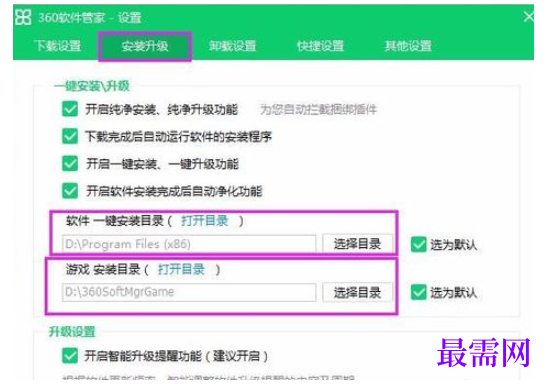Toggle 开启智能升级提醒功能 checkbox
Viewport: 549px width, 384px height.
[x=70, y=356]
